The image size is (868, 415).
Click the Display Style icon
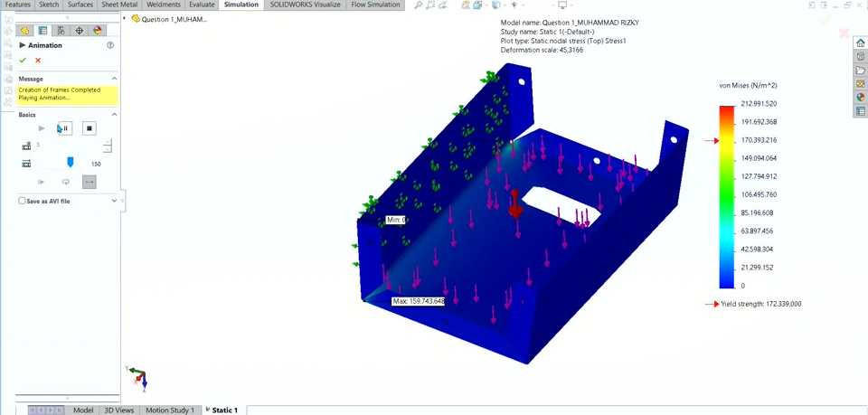coord(496,5)
